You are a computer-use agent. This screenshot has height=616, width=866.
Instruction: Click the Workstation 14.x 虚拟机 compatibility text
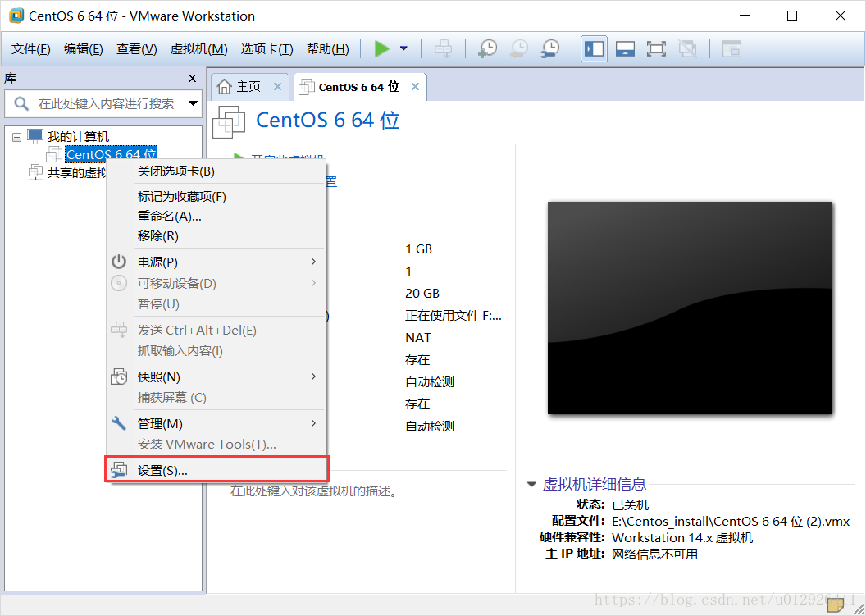pos(682,537)
